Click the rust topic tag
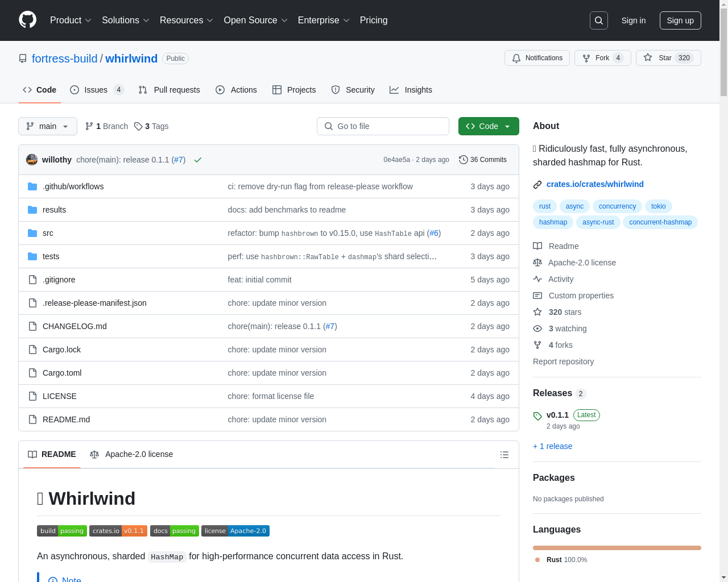This screenshot has width=728, height=582. click(545, 206)
